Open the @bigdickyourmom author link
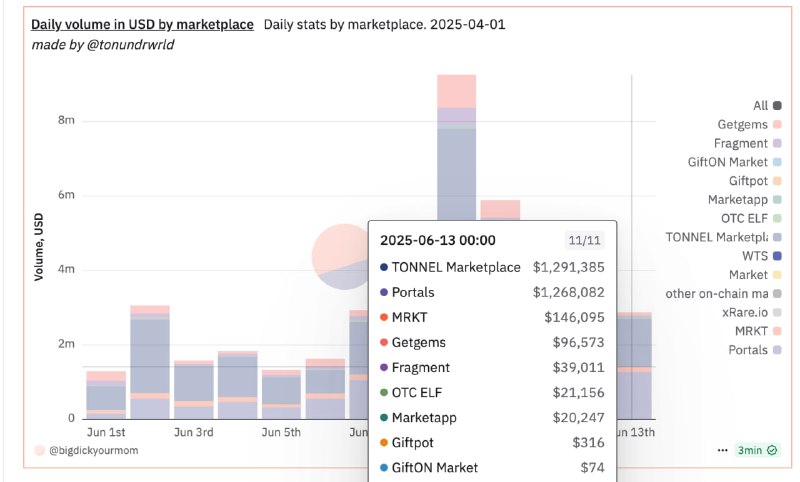This screenshot has width=800, height=482. (x=93, y=450)
